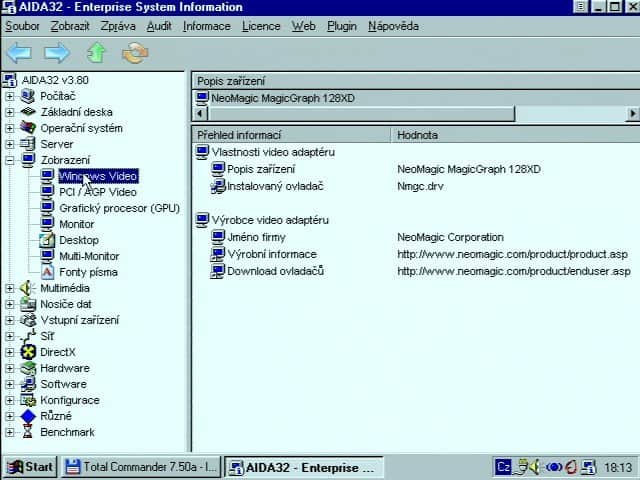Image resolution: width=640 pixels, height=480 pixels.
Task: Click the Vstupní zařízení icon
Action: pyautogui.click(x=28, y=320)
